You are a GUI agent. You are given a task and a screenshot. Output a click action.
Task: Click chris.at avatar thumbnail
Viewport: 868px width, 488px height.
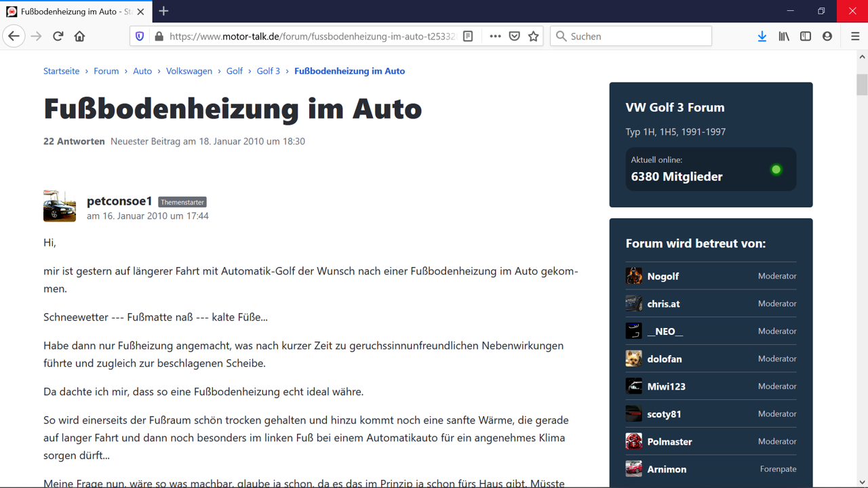[633, 304]
